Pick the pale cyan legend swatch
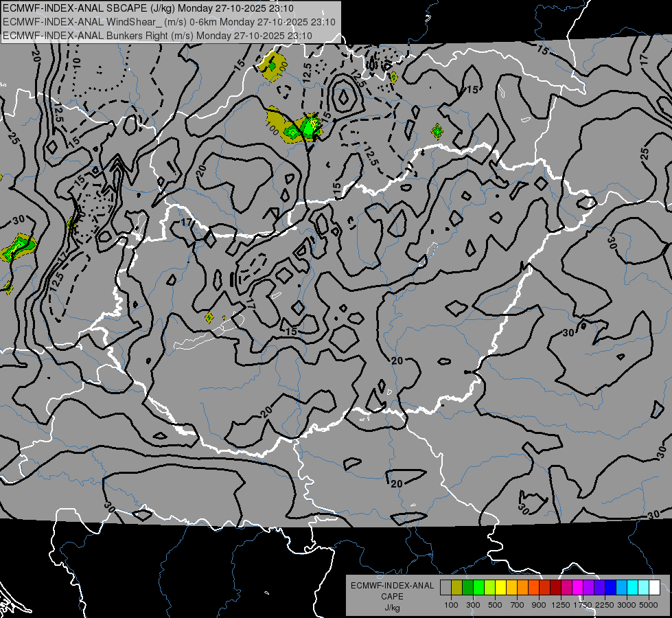The image size is (672, 618). point(644,588)
